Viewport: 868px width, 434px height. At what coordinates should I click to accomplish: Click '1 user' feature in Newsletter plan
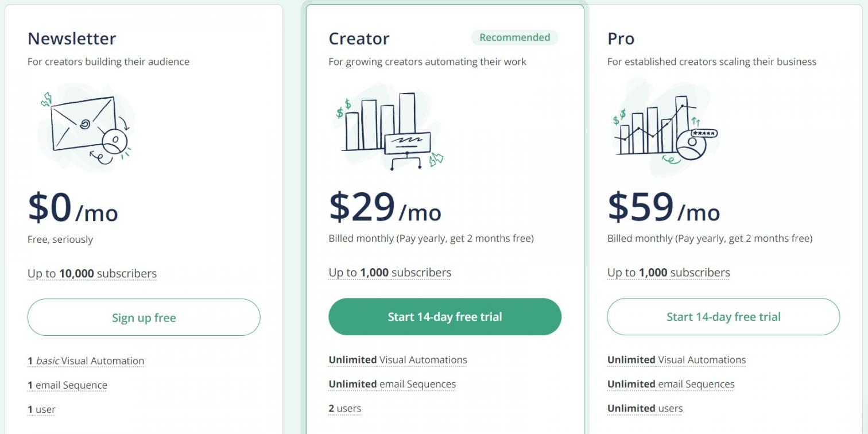click(41, 409)
